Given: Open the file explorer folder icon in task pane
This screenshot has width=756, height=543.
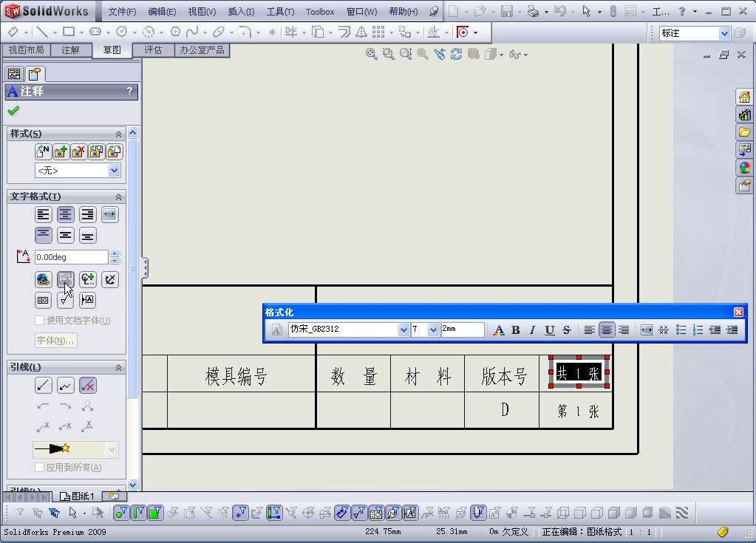Looking at the screenshot, I should click(x=744, y=132).
